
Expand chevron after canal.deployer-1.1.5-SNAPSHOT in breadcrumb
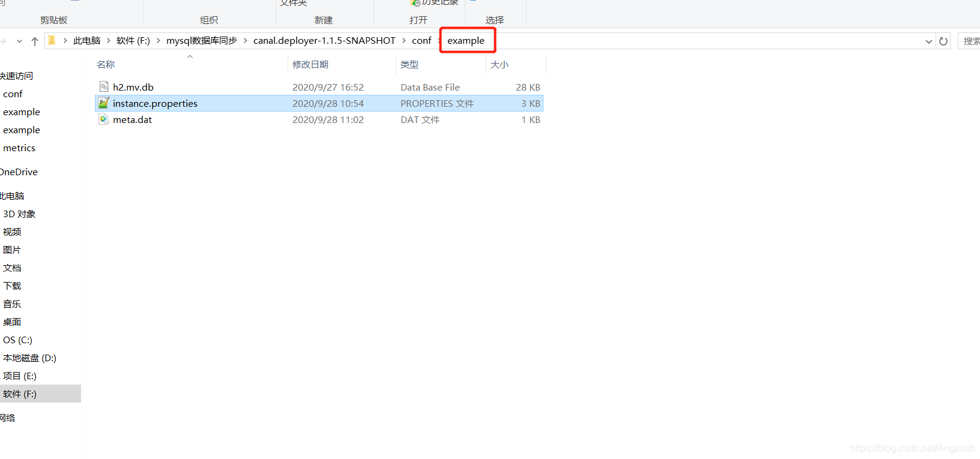[404, 41]
